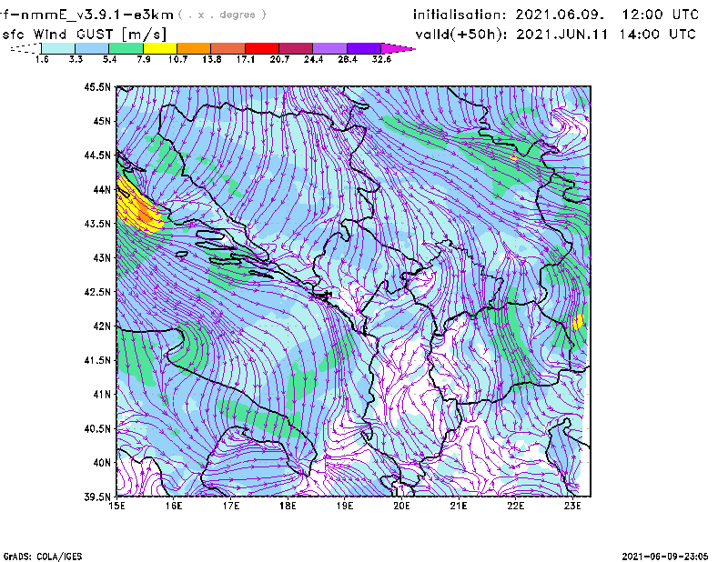Click the 39.5N latitude label
Image resolution: width=728 pixels, height=562 pixels.
(97, 497)
